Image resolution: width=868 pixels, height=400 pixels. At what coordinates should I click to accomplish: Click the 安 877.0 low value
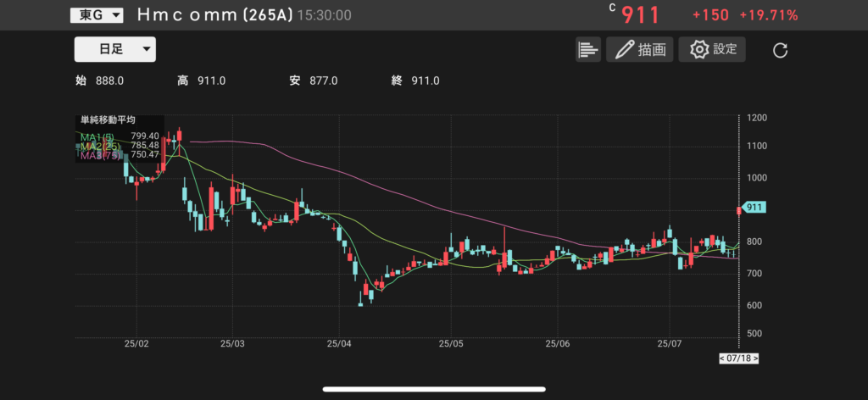coord(314,81)
